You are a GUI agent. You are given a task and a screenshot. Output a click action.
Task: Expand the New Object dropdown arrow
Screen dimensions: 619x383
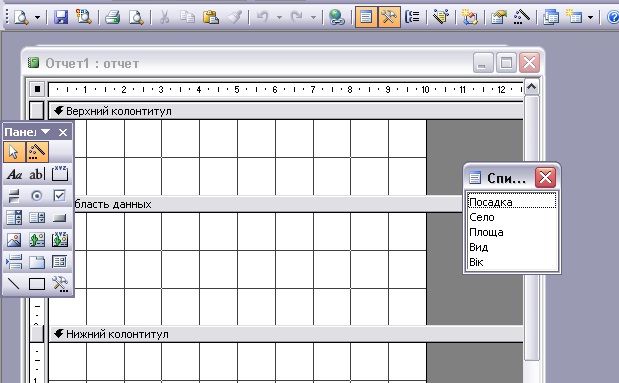590,17
